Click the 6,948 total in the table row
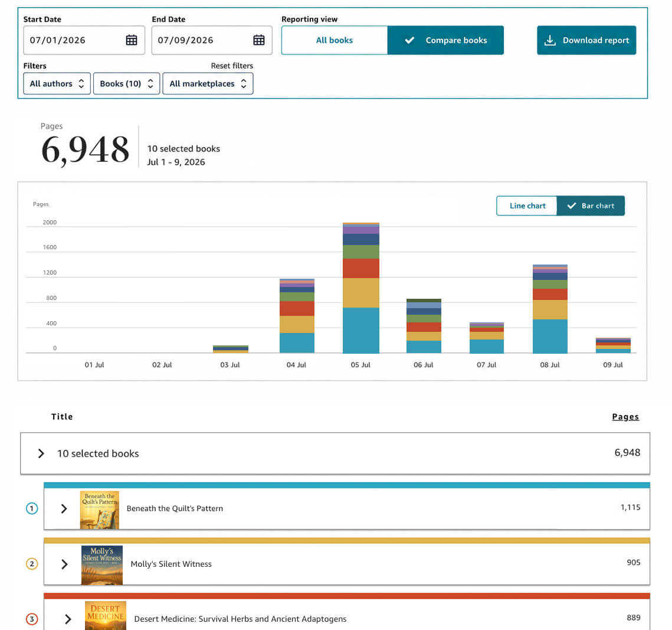 point(627,452)
